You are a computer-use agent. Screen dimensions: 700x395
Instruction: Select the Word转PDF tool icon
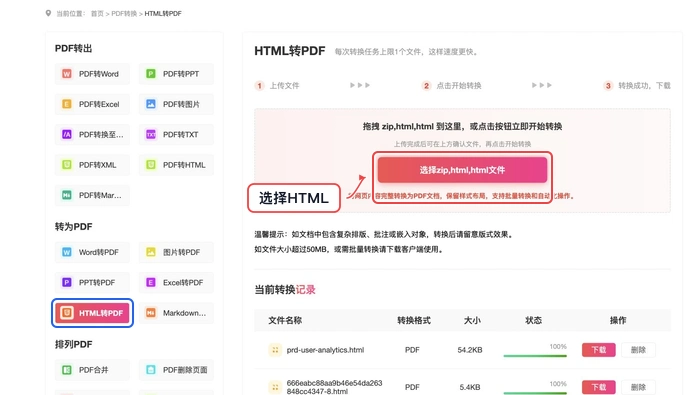pos(67,252)
